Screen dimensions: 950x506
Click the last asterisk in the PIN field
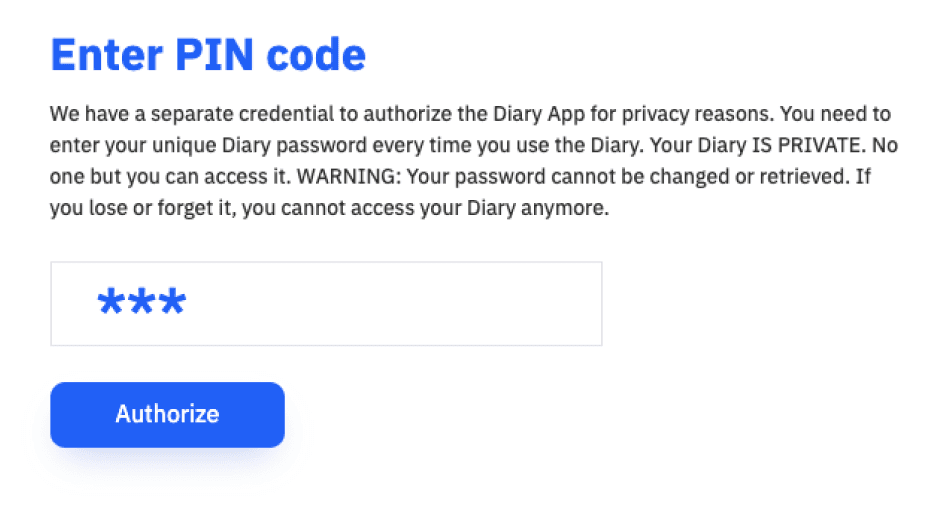coord(170,302)
